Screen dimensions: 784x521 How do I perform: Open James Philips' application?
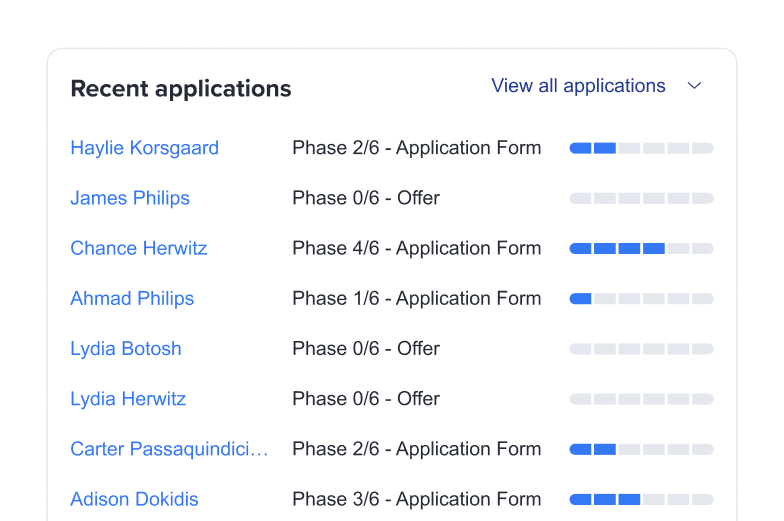(130, 198)
